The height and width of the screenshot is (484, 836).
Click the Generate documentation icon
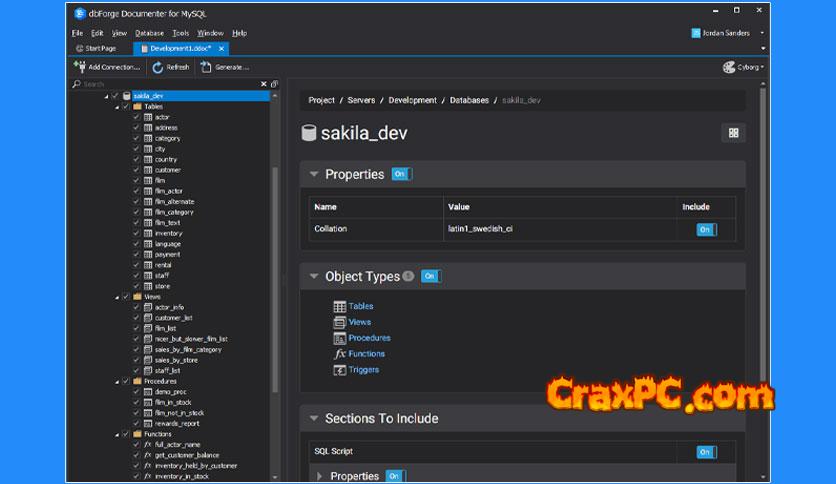pyautogui.click(x=205, y=67)
